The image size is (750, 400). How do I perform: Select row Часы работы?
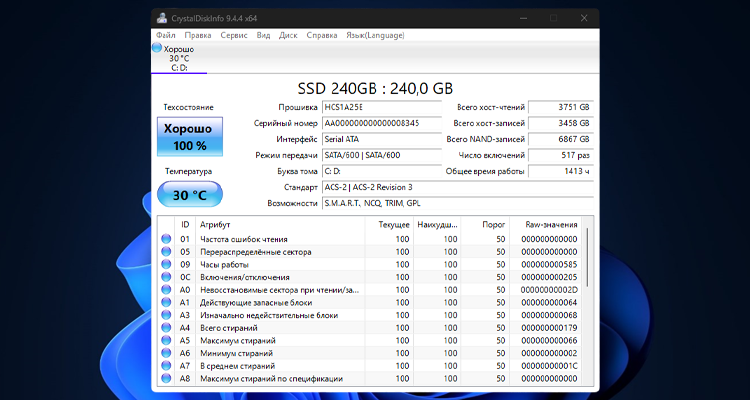pos(370,264)
